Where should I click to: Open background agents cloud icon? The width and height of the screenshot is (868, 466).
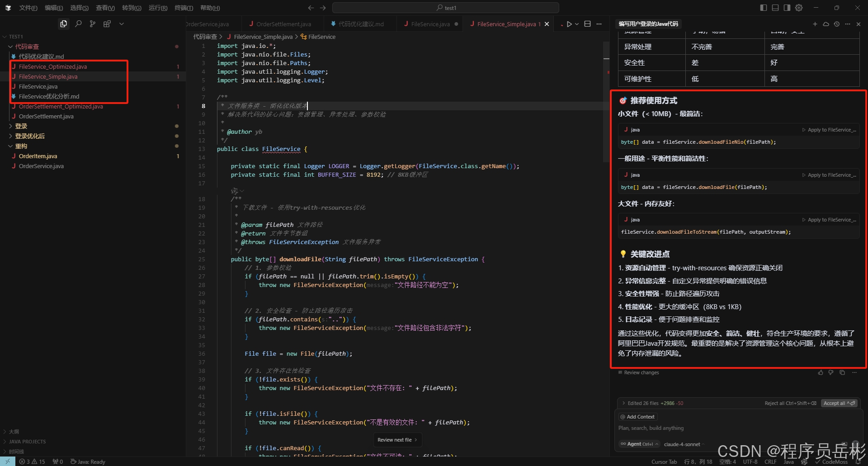click(826, 24)
